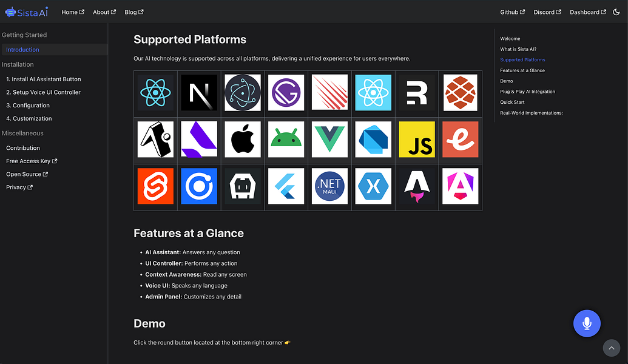628x364 pixels.
Task: Click the purple angular logo next to Apple
Action: (x=199, y=140)
